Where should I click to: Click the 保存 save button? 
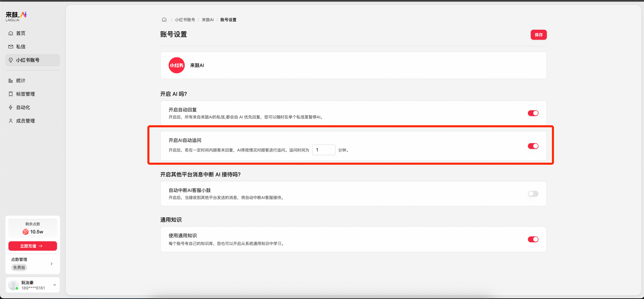(538, 35)
